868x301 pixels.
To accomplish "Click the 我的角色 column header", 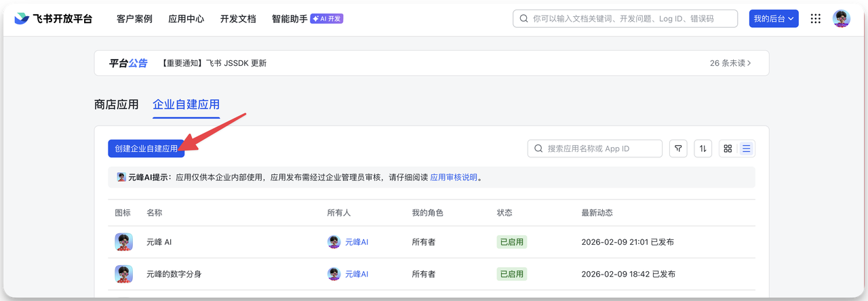I will [427, 213].
